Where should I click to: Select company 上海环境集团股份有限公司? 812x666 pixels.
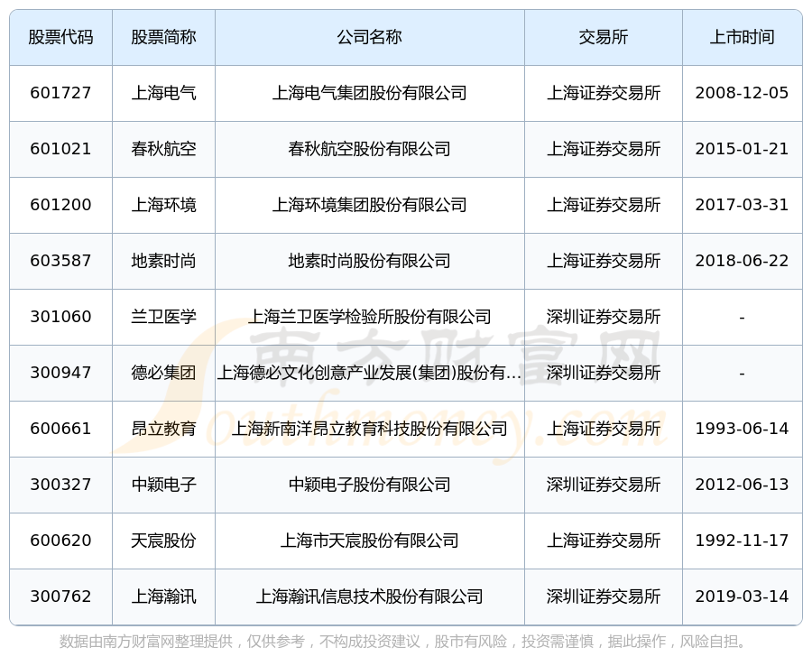pyautogui.click(x=370, y=205)
